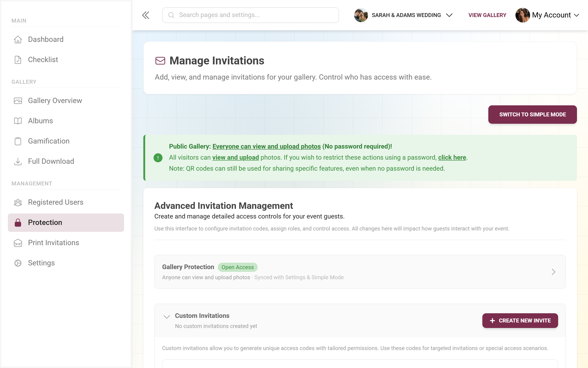
Task: Click the Create New Invite button
Action: [520, 321]
